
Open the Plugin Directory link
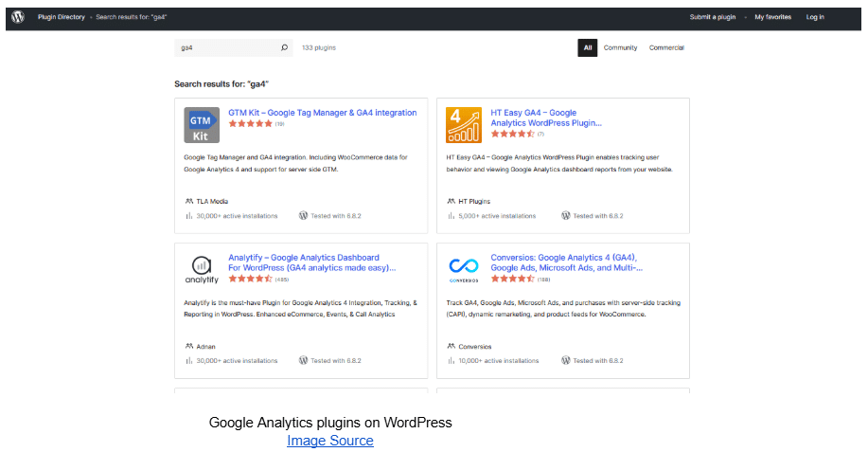62,17
